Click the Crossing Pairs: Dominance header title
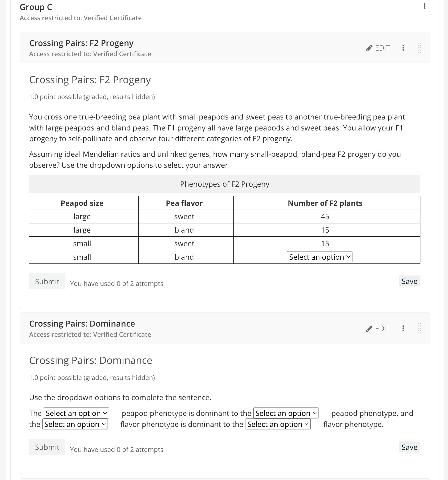Screen dimensions: 448x480 click(82, 324)
